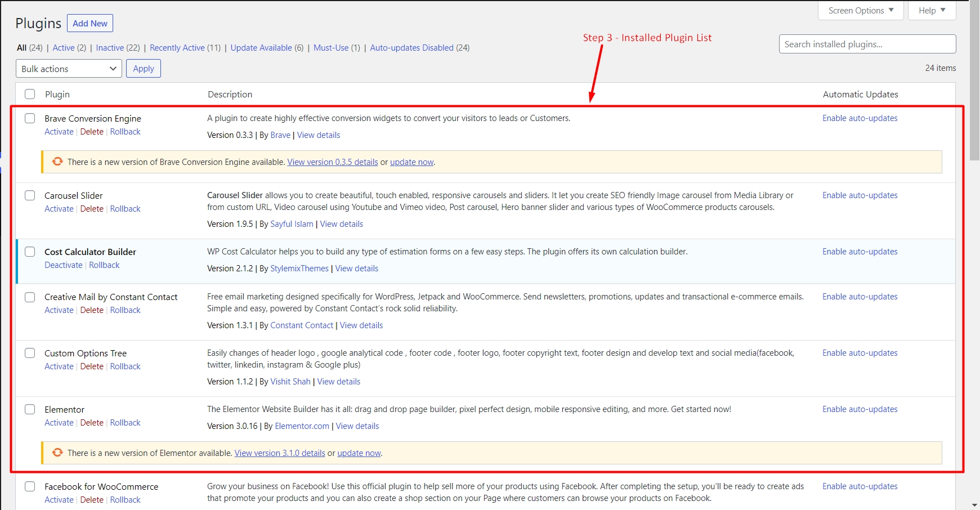Image resolution: width=980 pixels, height=510 pixels.
Task: Open the Elementor.com author link
Action: click(x=302, y=426)
